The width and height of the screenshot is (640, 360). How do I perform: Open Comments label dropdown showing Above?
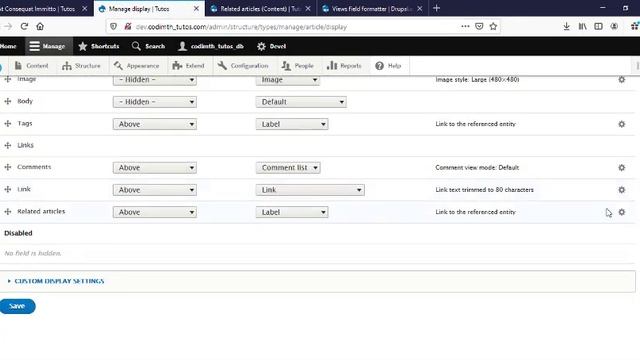coord(155,168)
